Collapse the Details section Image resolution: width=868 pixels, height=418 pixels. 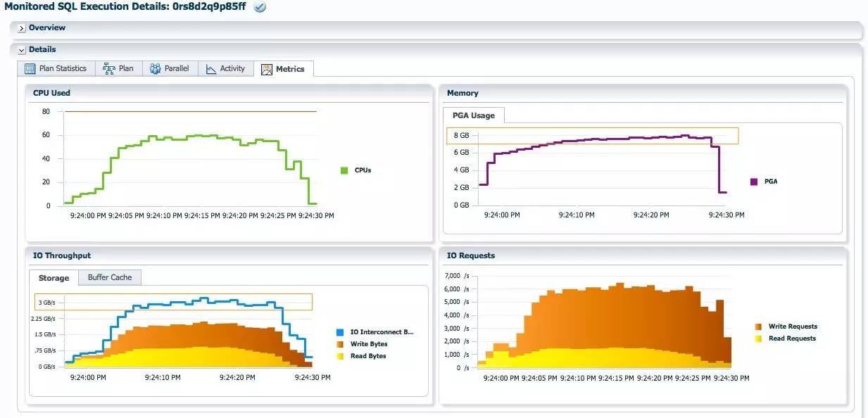tap(22, 50)
